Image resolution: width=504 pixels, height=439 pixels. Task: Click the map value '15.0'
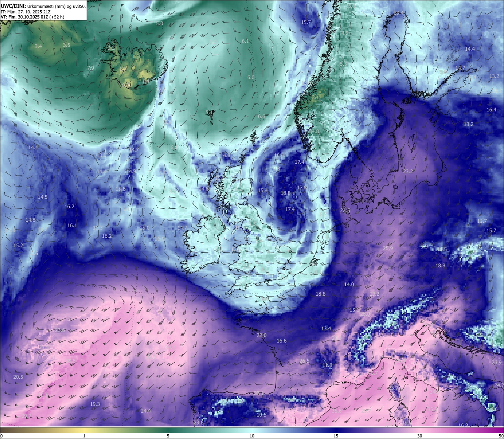point(145,228)
